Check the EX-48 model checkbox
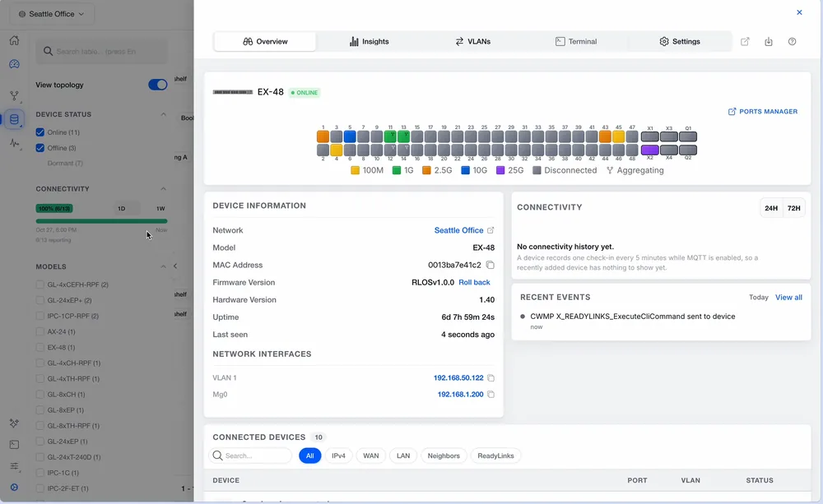 tap(40, 347)
